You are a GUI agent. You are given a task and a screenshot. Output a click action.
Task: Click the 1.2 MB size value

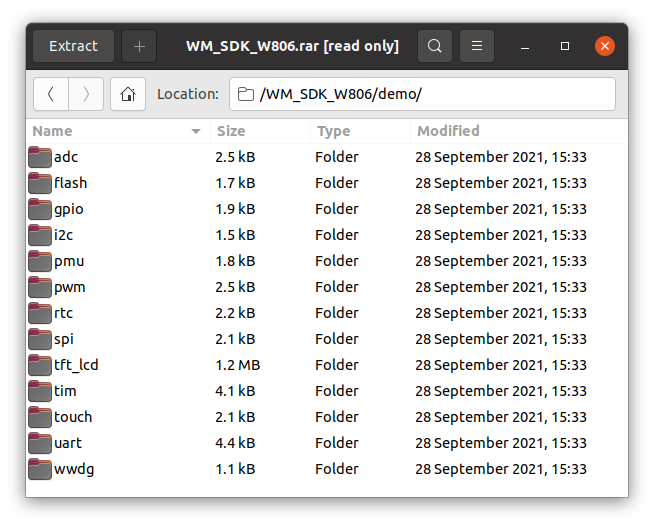[238, 365]
